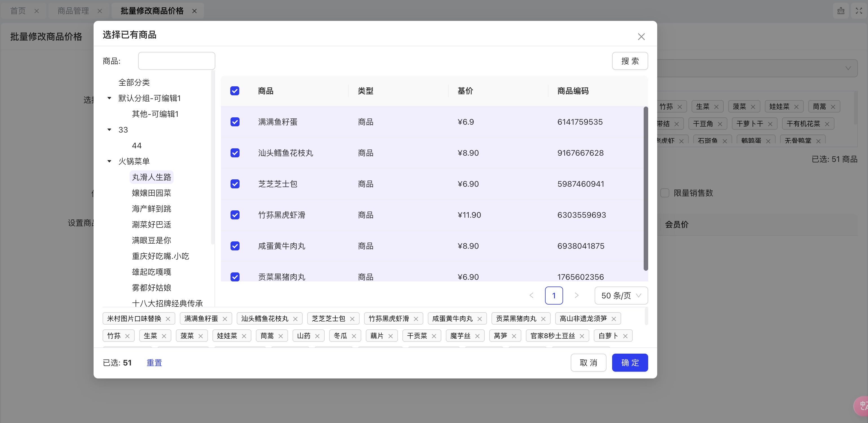Image resolution: width=868 pixels, height=423 pixels.
Task: Remove the 菠菜 tag in dialog
Action: coord(200,336)
